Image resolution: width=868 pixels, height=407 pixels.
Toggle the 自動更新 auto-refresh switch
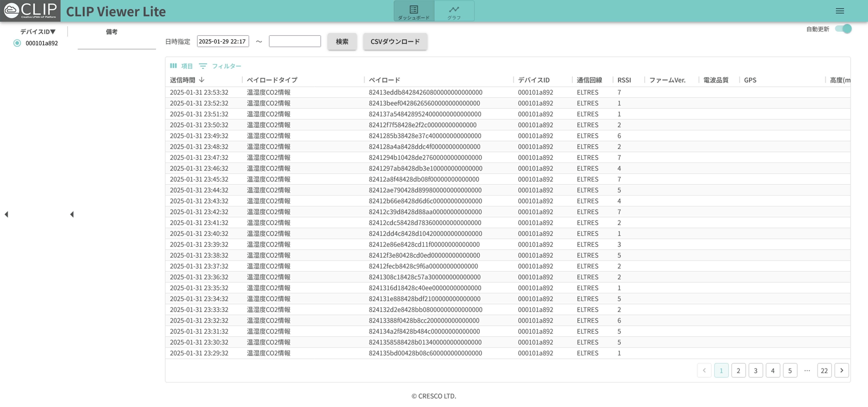(x=843, y=29)
